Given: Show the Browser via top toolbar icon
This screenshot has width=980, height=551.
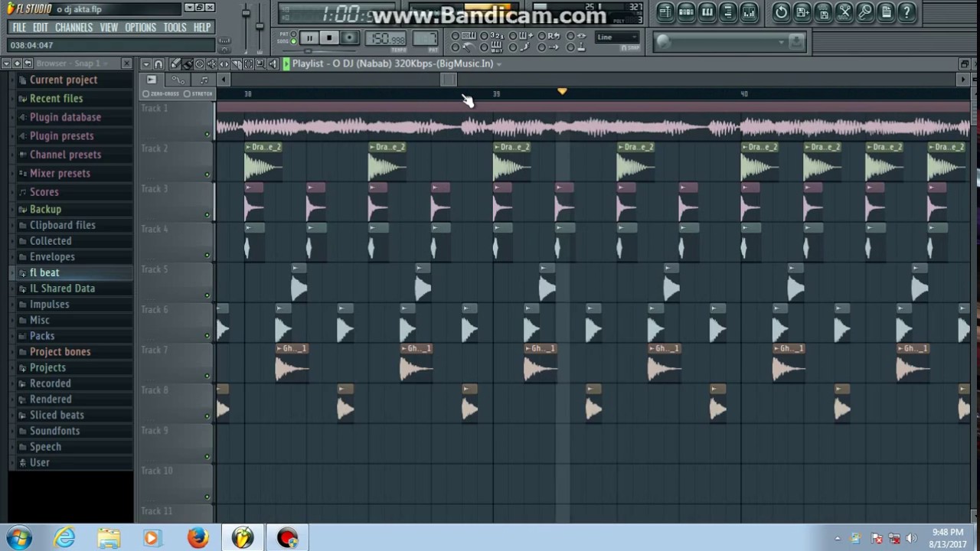Looking at the screenshot, I should point(728,11).
